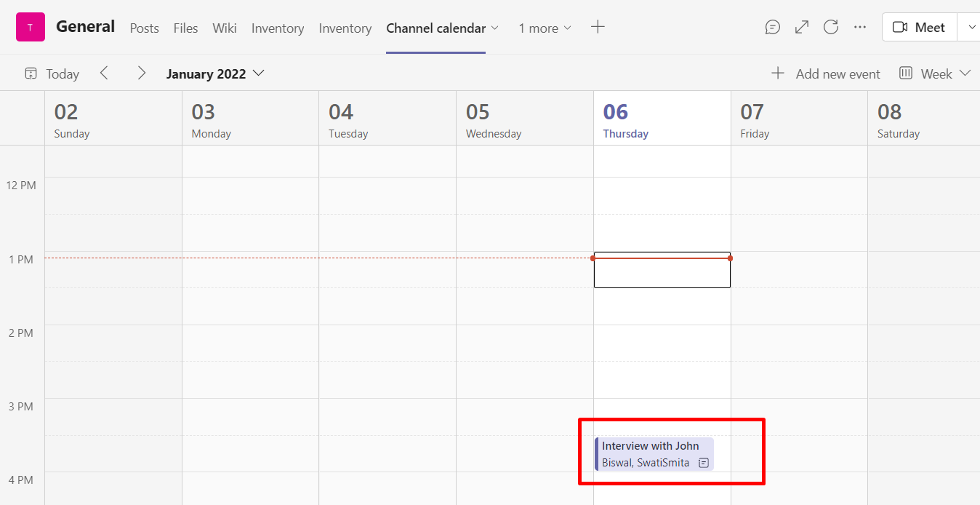Refresh the channel calendar
980x505 pixels.
click(x=830, y=27)
